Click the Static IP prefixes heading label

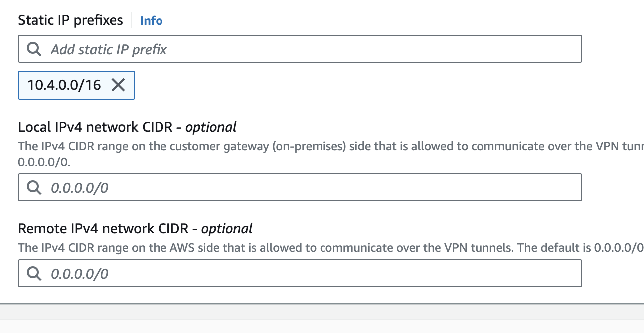click(70, 20)
